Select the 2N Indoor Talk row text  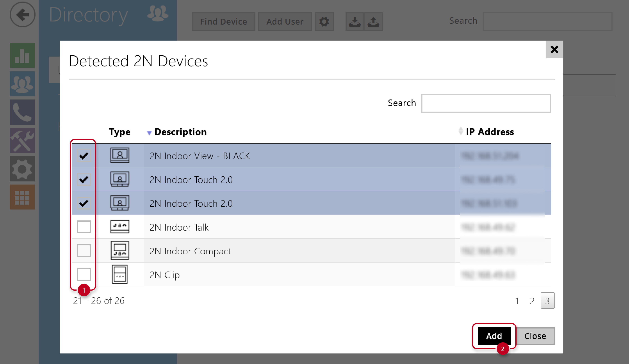point(179,227)
